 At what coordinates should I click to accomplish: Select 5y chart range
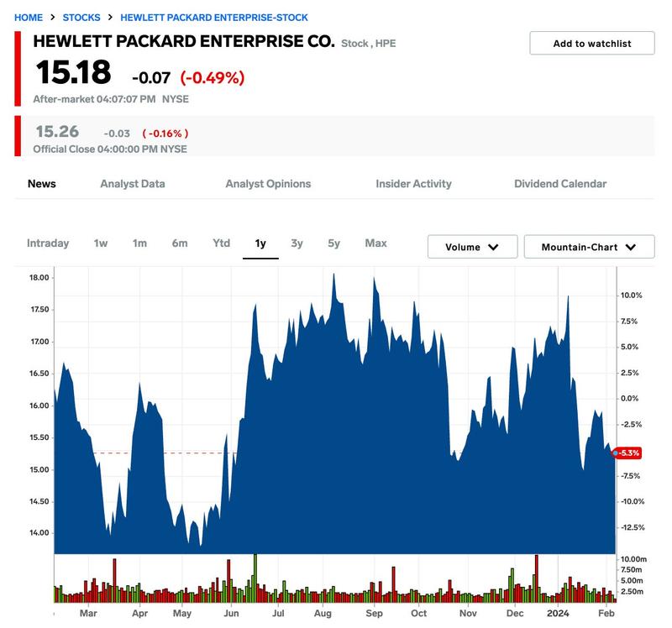tap(333, 243)
